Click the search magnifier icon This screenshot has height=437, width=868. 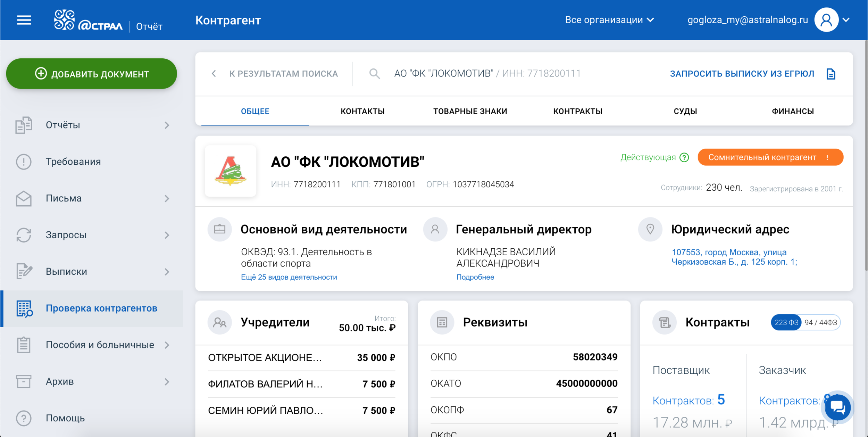(x=374, y=74)
